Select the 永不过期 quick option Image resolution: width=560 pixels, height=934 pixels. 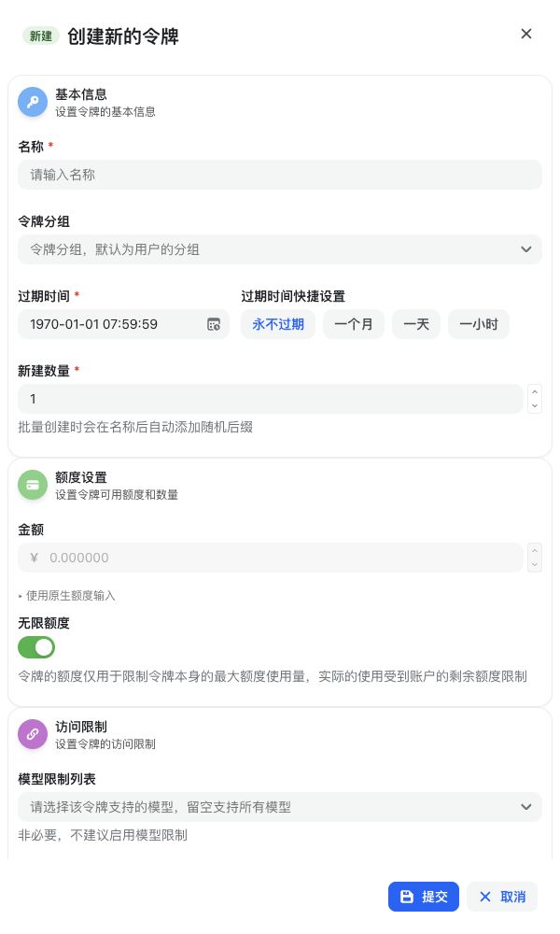[278, 324]
